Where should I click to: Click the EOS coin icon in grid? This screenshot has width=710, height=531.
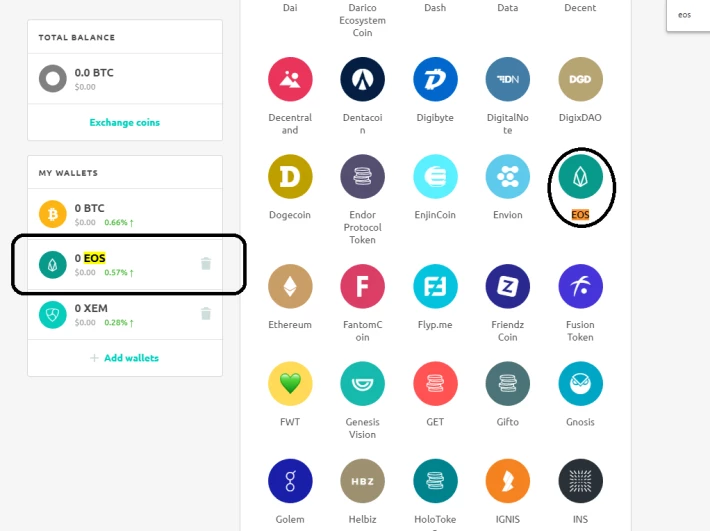(580, 177)
